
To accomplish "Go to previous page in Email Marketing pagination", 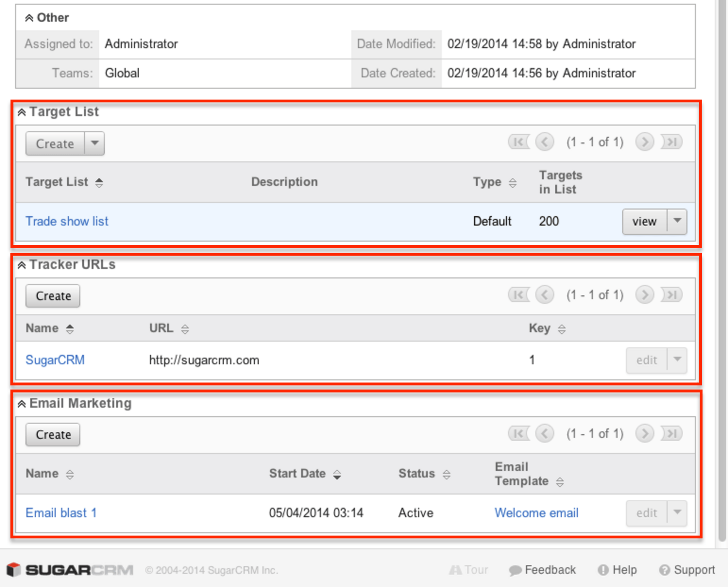I will click(545, 434).
